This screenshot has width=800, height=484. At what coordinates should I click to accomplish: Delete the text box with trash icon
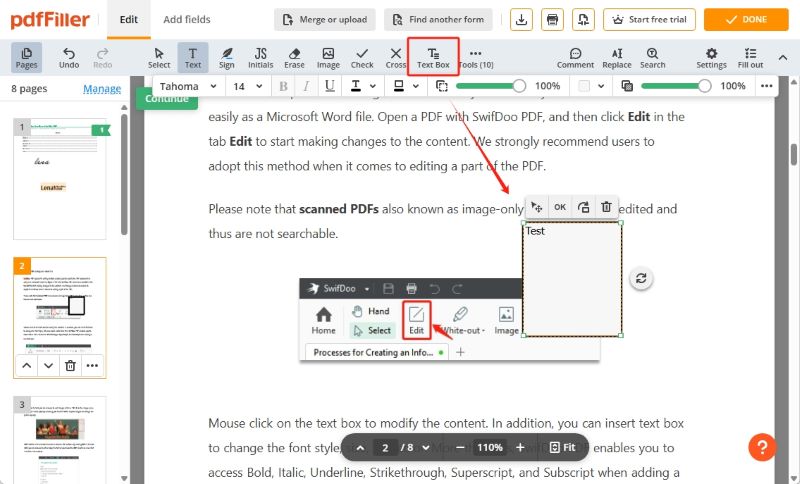[x=606, y=207]
